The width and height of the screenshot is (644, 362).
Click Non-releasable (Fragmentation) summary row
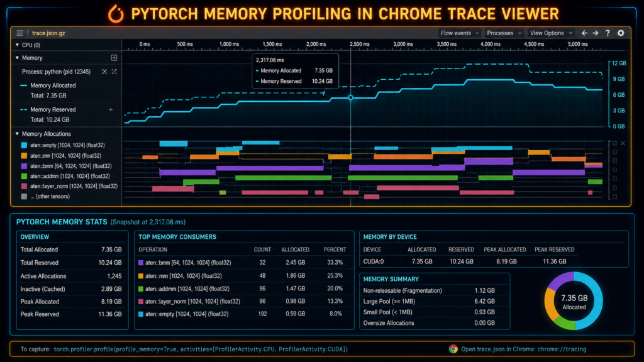click(429, 290)
